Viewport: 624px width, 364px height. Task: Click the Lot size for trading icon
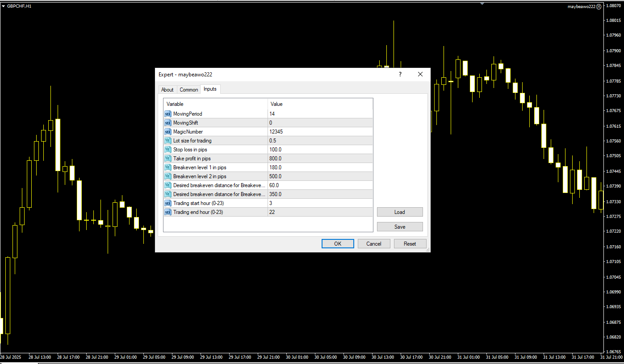[x=168, y=141]
